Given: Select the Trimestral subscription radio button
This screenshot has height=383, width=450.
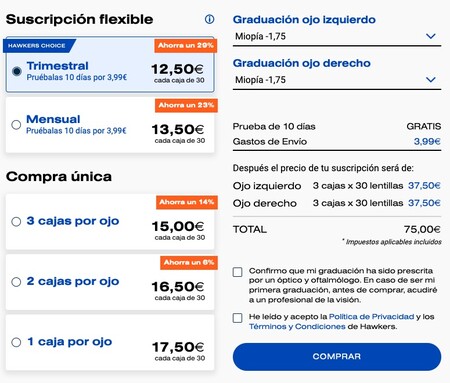Looking at the screenshot, I should [17, 71].
